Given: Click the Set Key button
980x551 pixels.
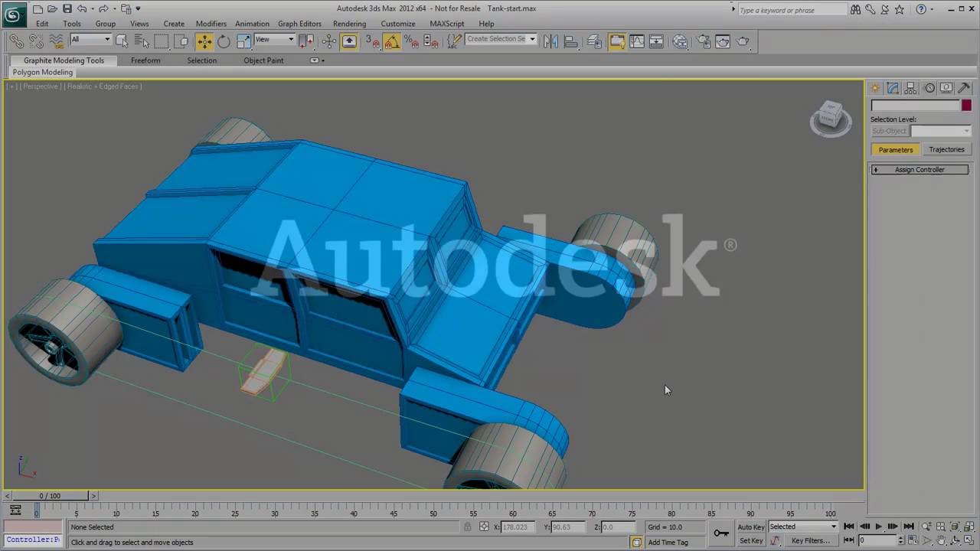Looking at the screenshot, I should click(751, 540).
